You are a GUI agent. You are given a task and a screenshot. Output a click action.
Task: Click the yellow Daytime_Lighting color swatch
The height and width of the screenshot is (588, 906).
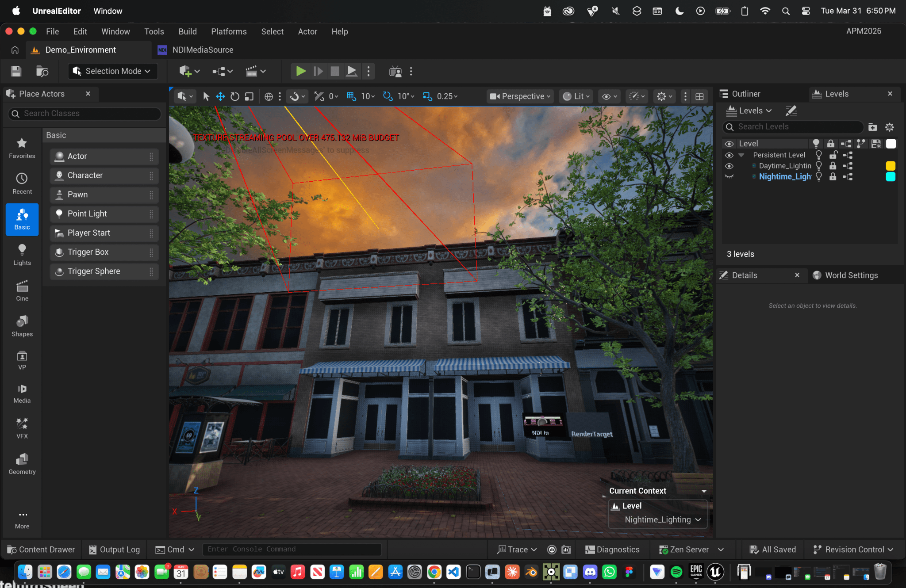point(891,166)
